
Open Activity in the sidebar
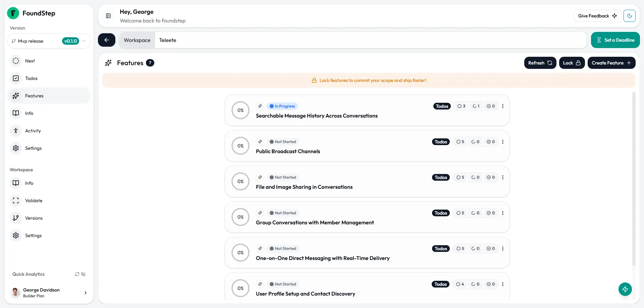coord(49,131)
